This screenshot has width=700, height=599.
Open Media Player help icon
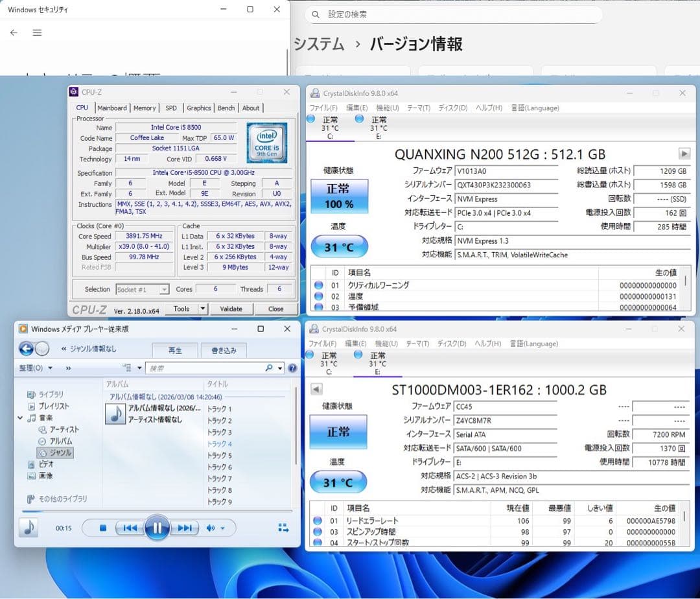292,368
